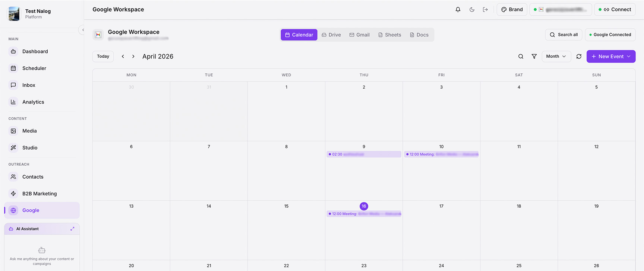Go to the previous month
644x271 pixels.
coord(123,57)
